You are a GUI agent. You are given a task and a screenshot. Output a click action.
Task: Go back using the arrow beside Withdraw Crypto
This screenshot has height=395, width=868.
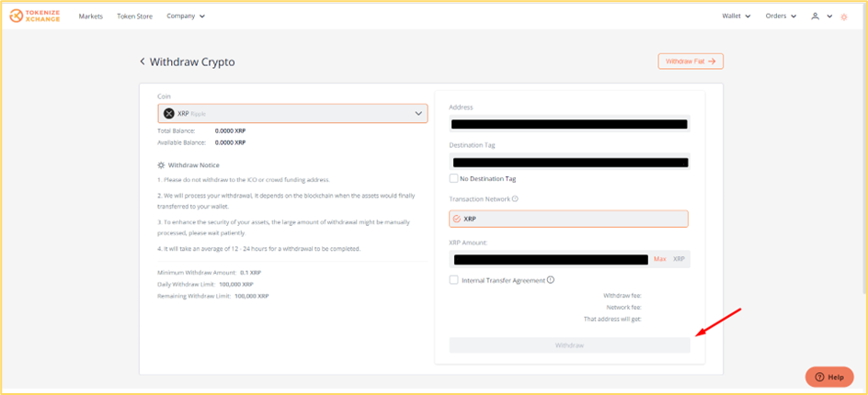(x=143, y=62)
